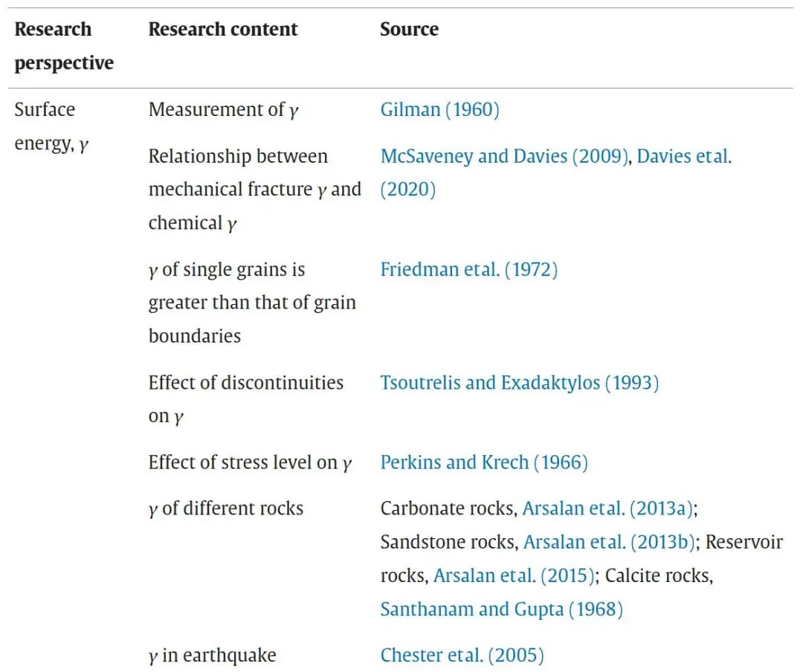Click the 'Surface energy, γ' cell
The height and width of the screenshot is (672, 803).
click(x=51, y=126)
